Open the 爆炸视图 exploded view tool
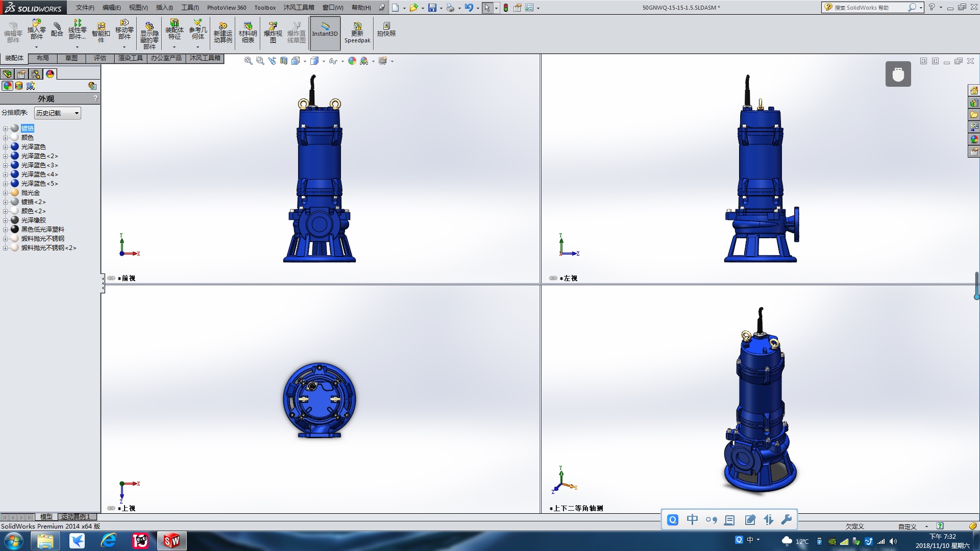This screenshot has height=551, width=980. click(x=273, y=33)
